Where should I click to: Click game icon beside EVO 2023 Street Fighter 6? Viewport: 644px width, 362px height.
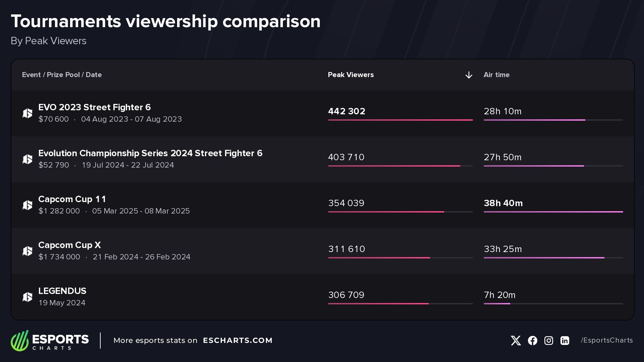pos(28,113)
